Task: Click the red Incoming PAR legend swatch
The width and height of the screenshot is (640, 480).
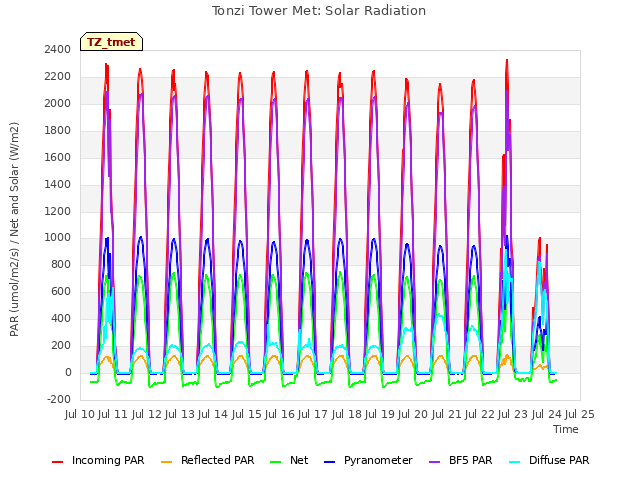Action: tap(58, 462)
